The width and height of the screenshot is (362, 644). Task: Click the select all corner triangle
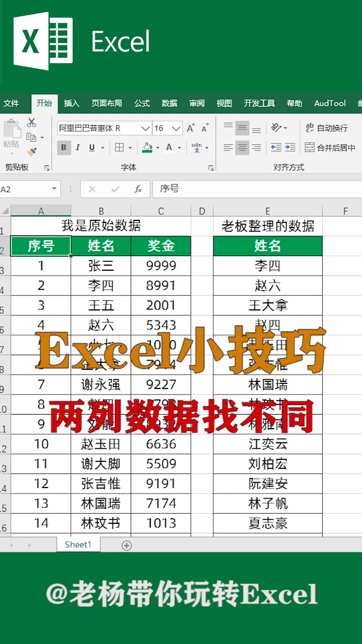coord(5,211)
